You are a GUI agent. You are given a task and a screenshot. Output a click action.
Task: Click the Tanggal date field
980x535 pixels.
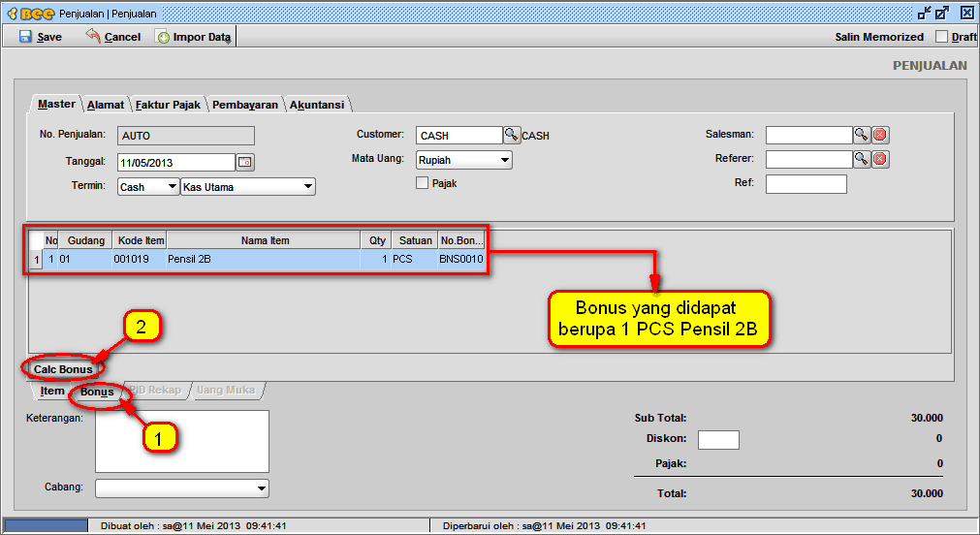coord(176,163)
